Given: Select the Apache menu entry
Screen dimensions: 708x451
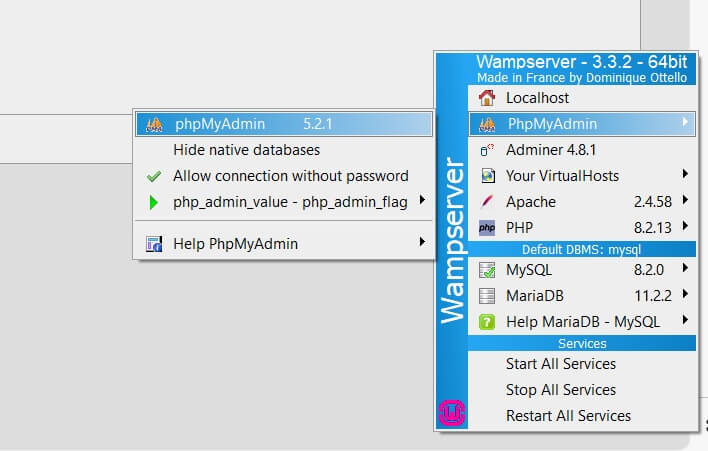Looking at the screenshot, I should [582, 201].
